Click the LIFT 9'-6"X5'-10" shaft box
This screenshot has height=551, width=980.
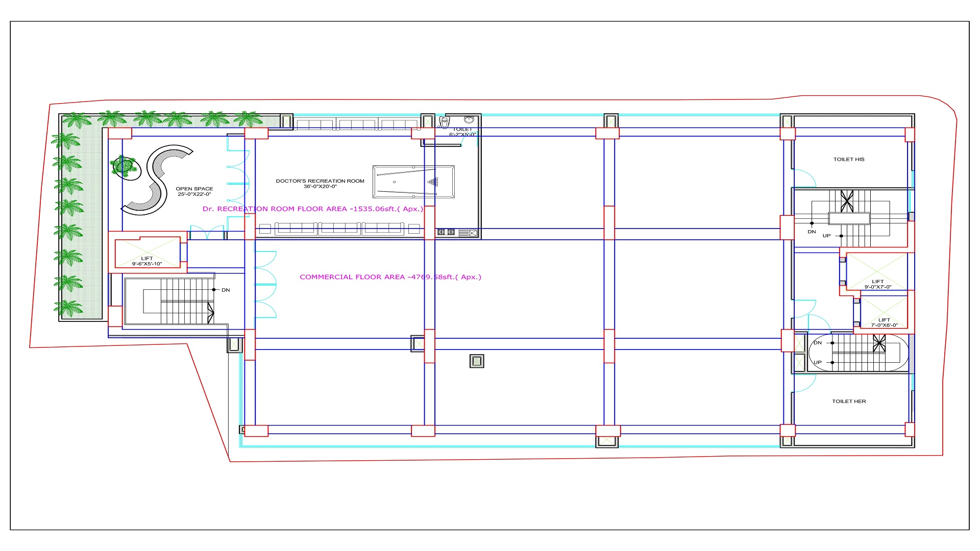pyautogui.click(x=147, y=252)
